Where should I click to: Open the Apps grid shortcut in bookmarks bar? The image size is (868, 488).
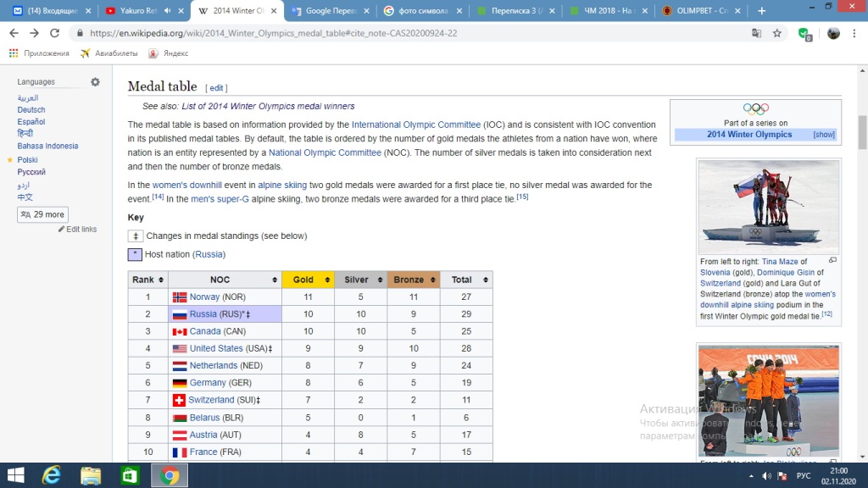pos(14,53)
